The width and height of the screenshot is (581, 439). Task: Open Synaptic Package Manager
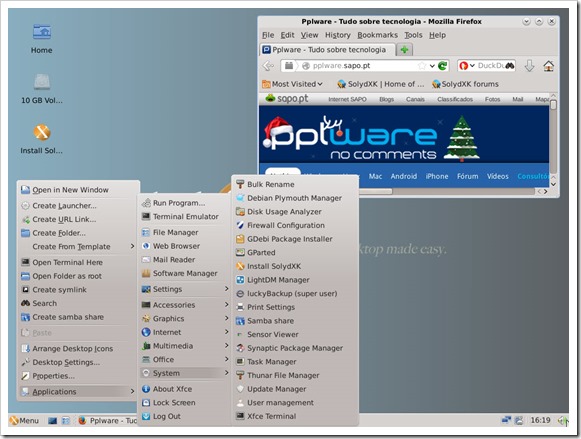(x=295, y=348)
